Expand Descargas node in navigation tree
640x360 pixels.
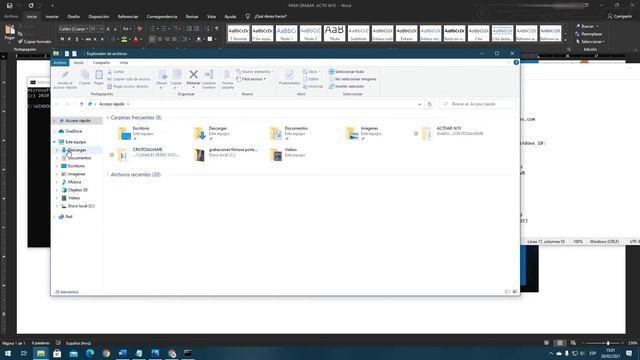(57, 150)
